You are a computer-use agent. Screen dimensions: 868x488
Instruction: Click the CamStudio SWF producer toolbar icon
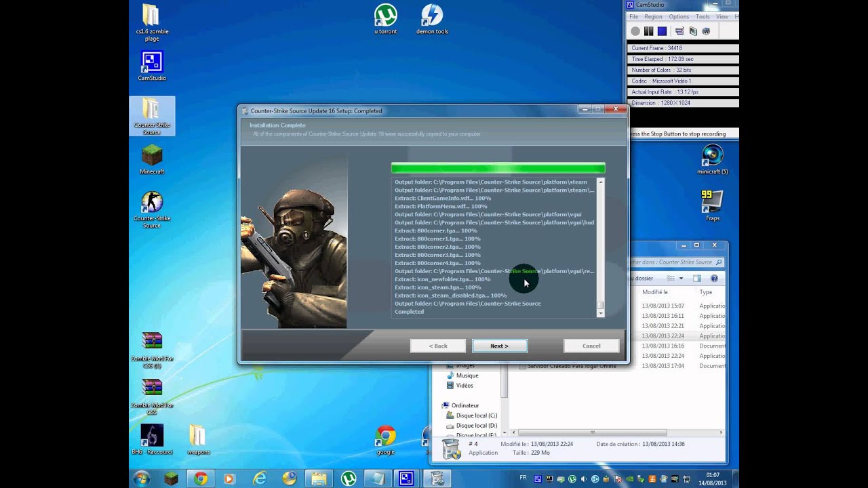[706, 31]
